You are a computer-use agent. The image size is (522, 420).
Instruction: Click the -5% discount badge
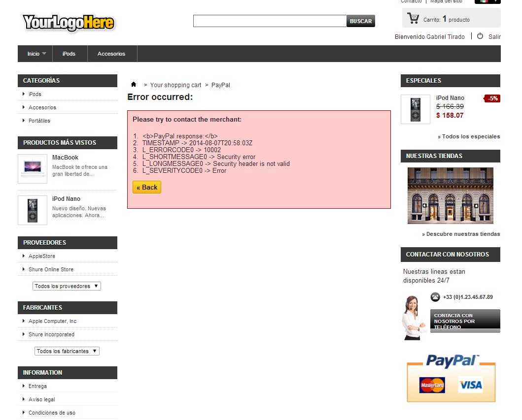tap(492, 98)
